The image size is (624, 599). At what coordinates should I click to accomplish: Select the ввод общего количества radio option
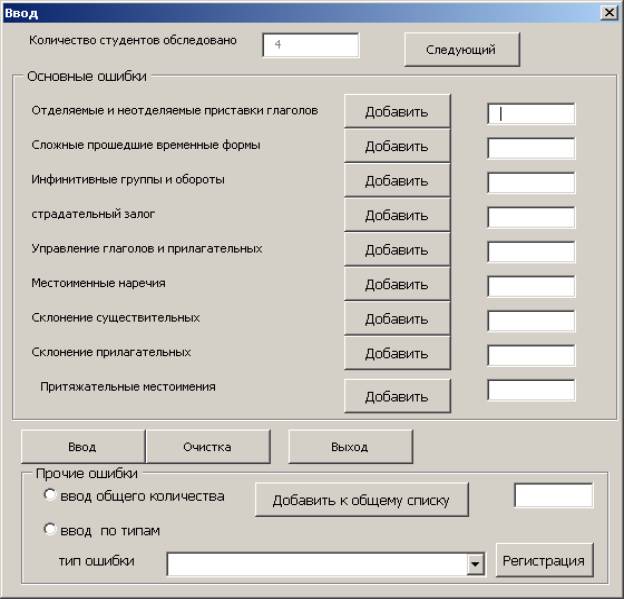49,496
